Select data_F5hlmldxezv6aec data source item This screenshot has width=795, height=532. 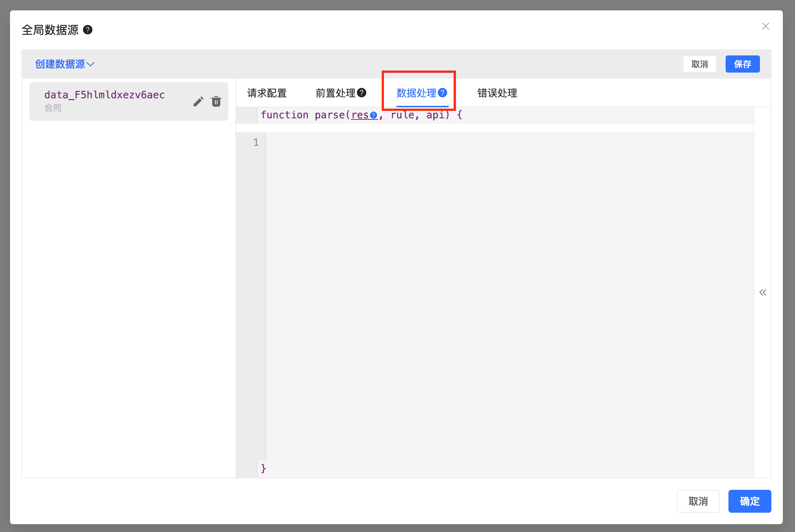click(104, 95)
